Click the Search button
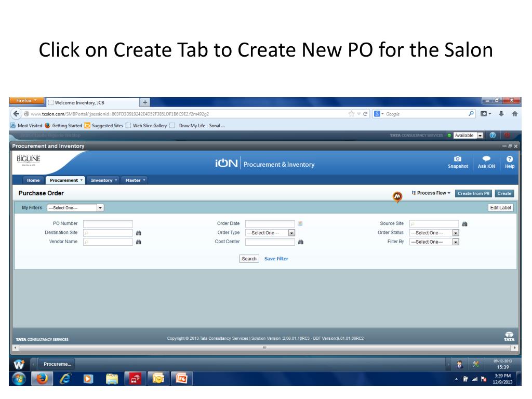This screenshot has height=399, width=532. pyautogui.click(x=249, y=259)
